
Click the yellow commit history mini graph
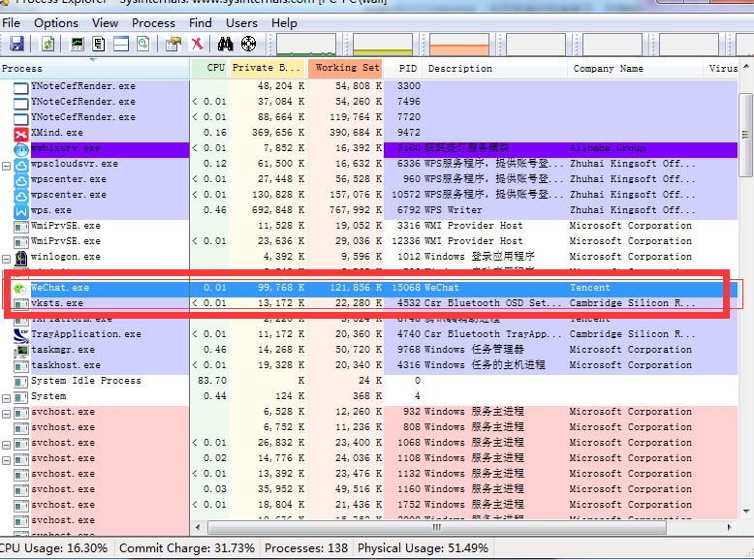(383, 45)
